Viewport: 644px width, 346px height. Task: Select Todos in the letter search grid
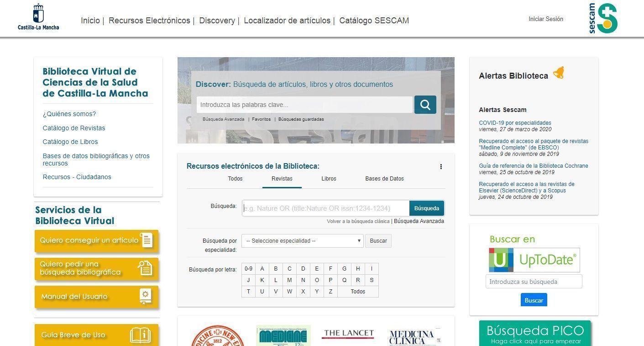pos(358,292)
